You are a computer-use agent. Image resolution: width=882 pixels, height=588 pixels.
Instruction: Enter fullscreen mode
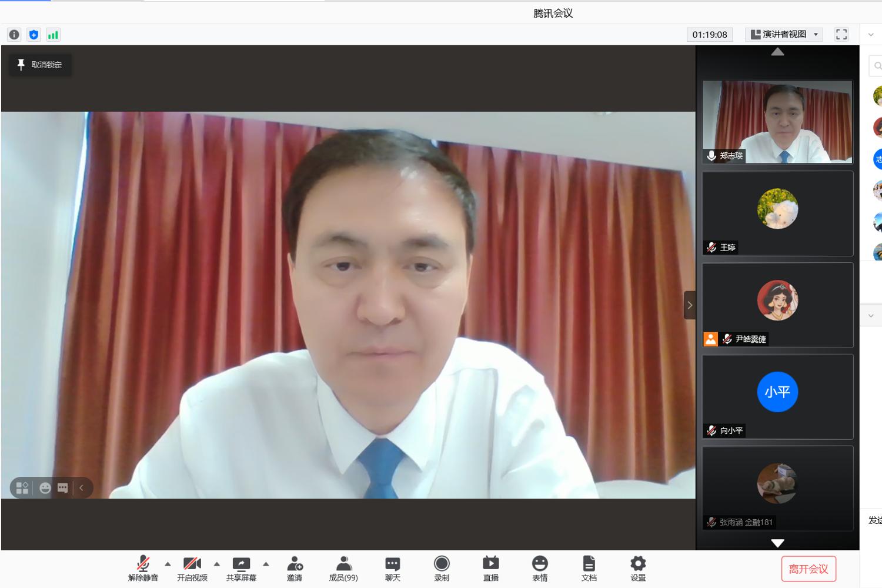(841, 34)
